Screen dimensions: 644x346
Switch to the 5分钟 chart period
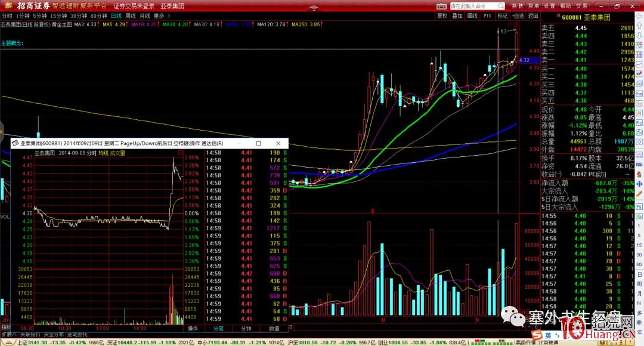click(x=40, y=16)
